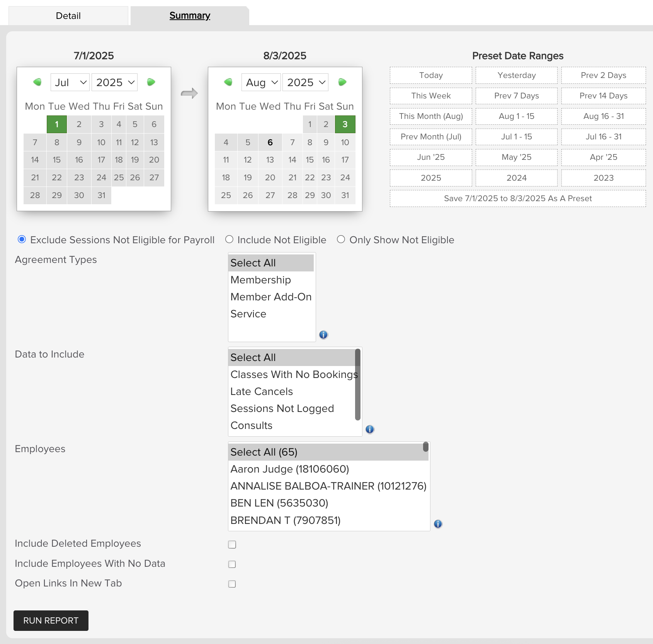Click the Data to Include info icon
Viewport: 653px width, 644px height.
(x=370, y=429)
